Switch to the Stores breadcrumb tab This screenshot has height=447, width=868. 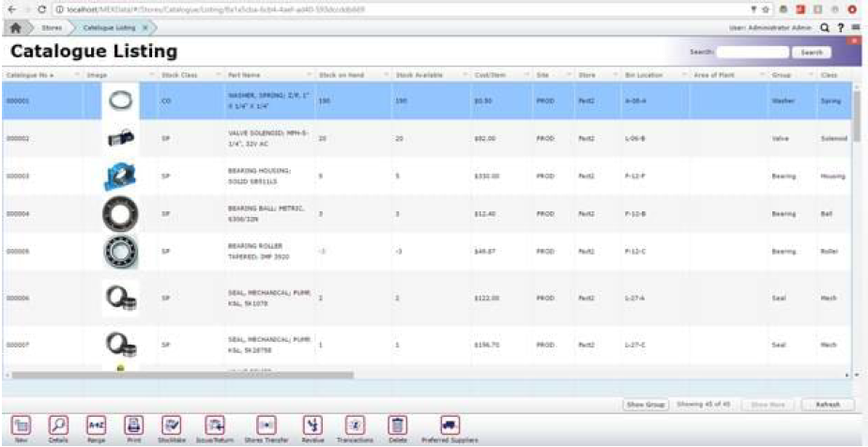51,28
